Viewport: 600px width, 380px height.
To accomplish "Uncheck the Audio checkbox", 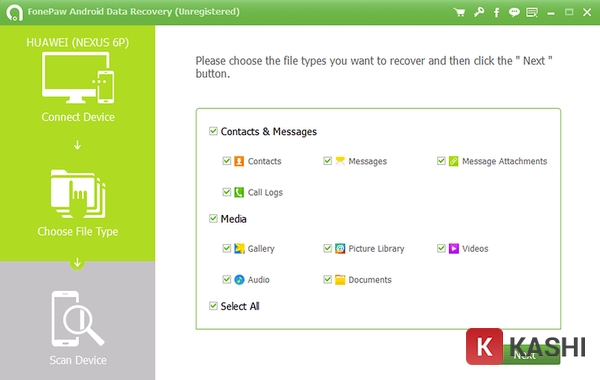I will [227, 279].
